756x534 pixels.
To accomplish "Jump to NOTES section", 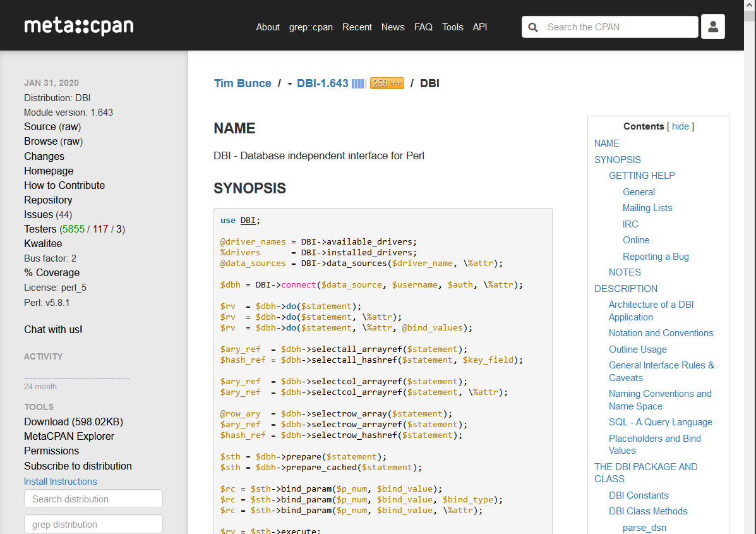I will pyautogui.click(x=625, y=272).
